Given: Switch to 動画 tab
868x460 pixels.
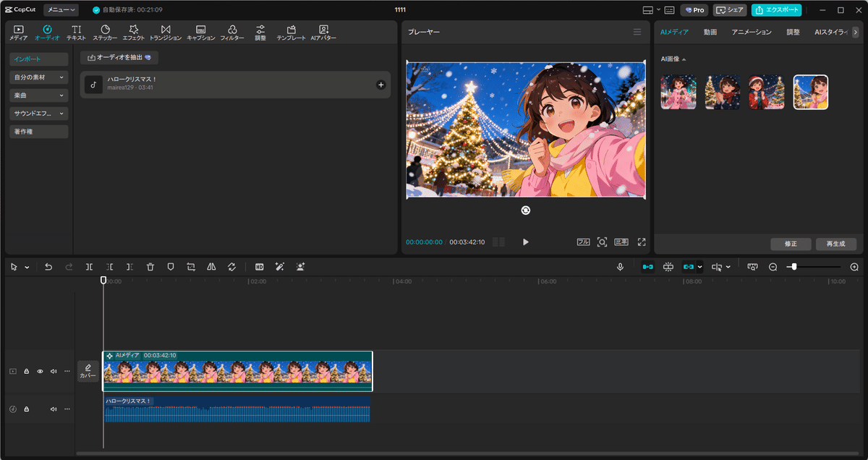Looking at the screenshot, I should pyautogui.click(x=710, y=33).
